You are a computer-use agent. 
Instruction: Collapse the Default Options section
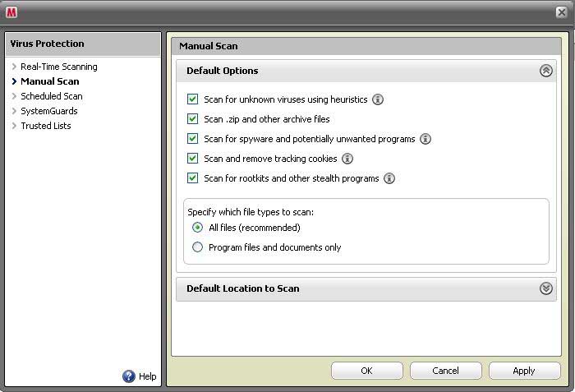pos(546,71)
